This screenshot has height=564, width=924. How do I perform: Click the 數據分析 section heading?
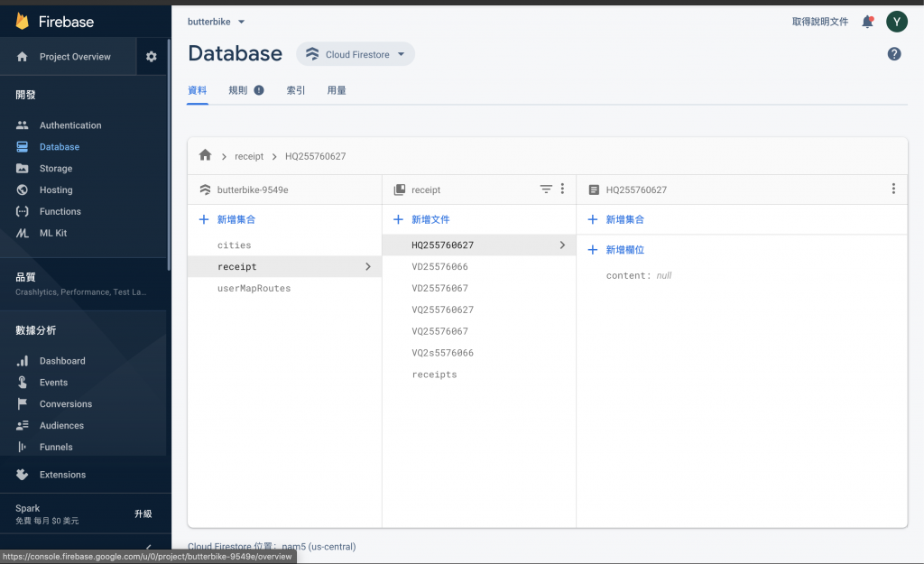point(35,330)
